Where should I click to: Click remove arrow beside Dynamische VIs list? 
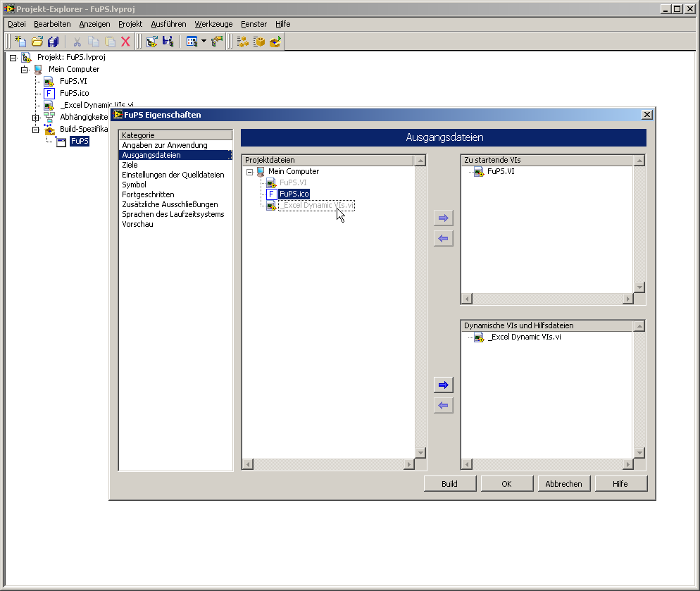[444, 406]
